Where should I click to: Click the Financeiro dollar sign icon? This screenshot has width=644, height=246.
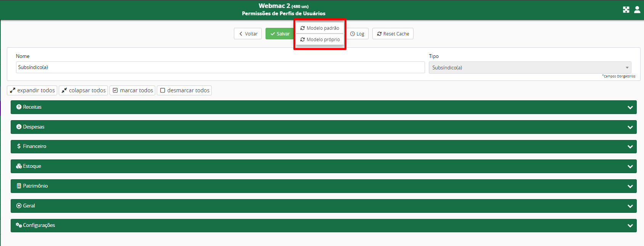19,146
